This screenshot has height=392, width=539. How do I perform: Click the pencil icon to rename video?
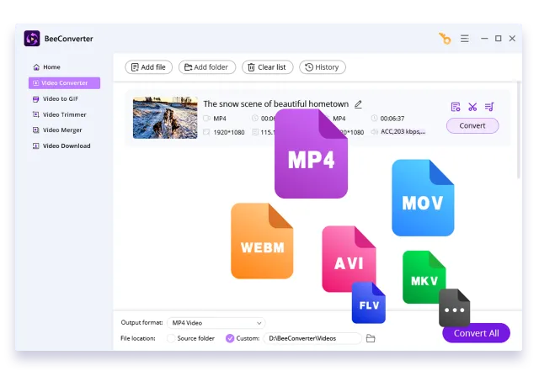coord(358,104)
